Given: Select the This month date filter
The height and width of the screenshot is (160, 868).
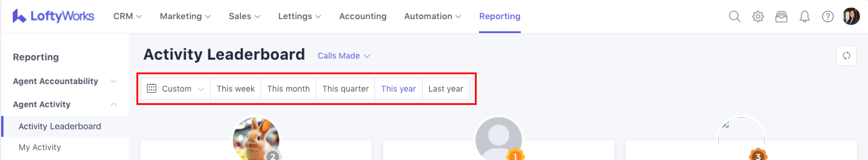Looking at the screenshot, I should pyautogui.click(x=288, y=89).
